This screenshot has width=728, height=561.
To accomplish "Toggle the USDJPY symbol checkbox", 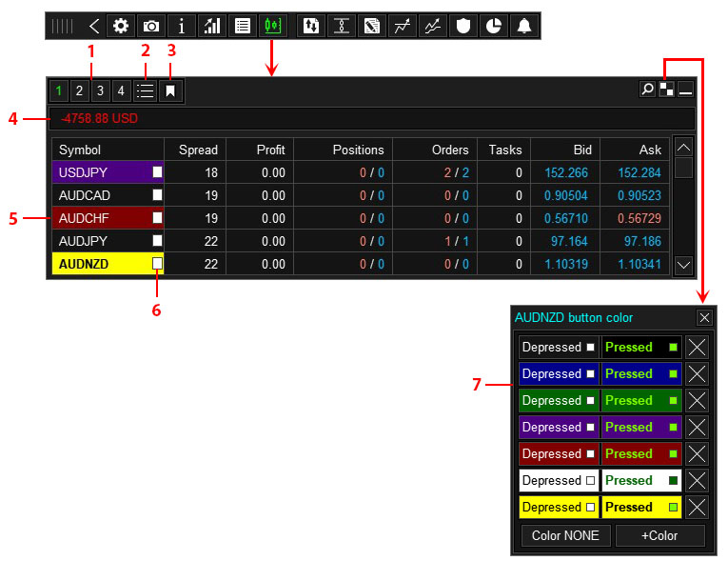I will tap(158, 172).
